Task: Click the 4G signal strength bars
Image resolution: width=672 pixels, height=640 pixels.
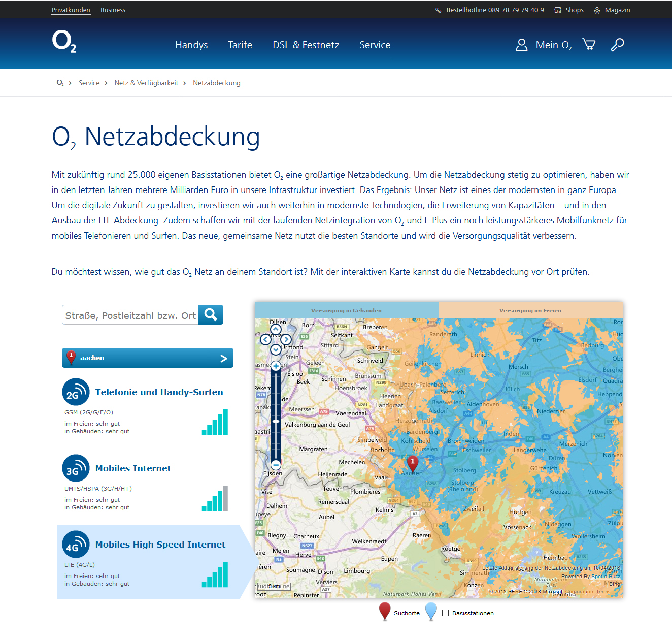Action: (x=215, y=574)
